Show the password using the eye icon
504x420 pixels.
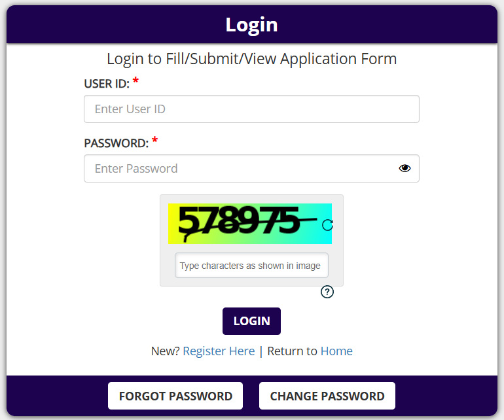405,168
